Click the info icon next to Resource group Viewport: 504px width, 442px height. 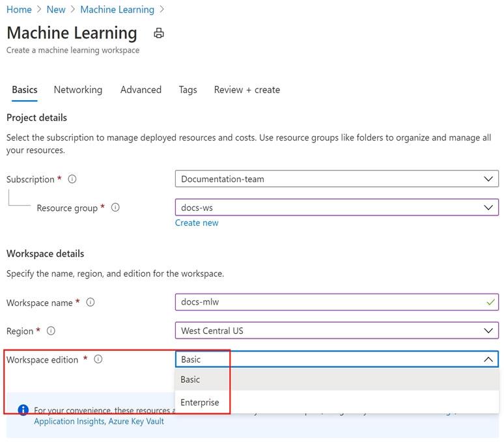click(115, 208)
